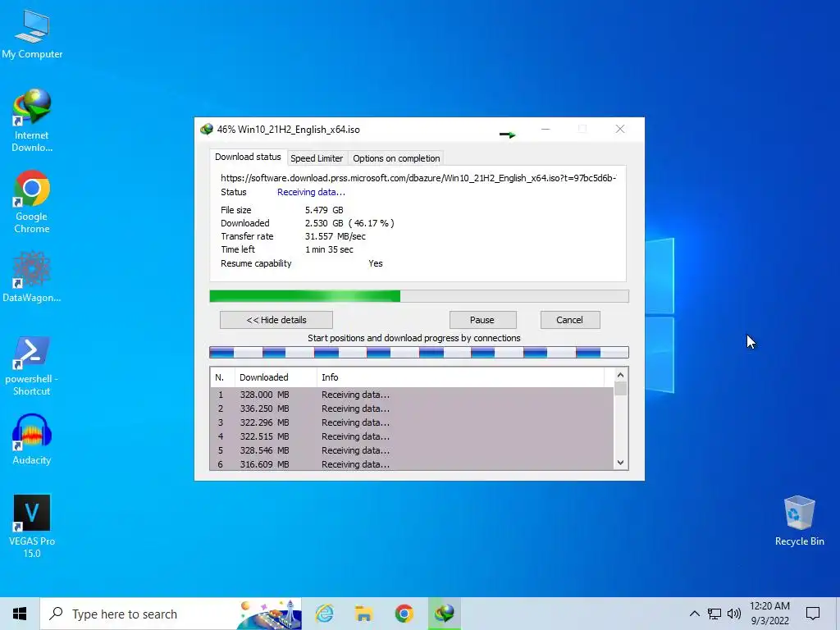840x630 pixels.
Task: Select the Recycle Bin icon
Action: 799,521
